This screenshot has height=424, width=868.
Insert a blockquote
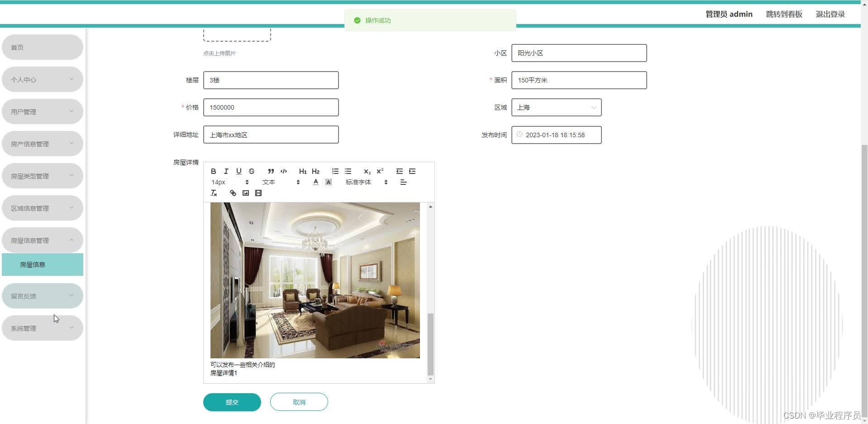[x=271, y=171]
